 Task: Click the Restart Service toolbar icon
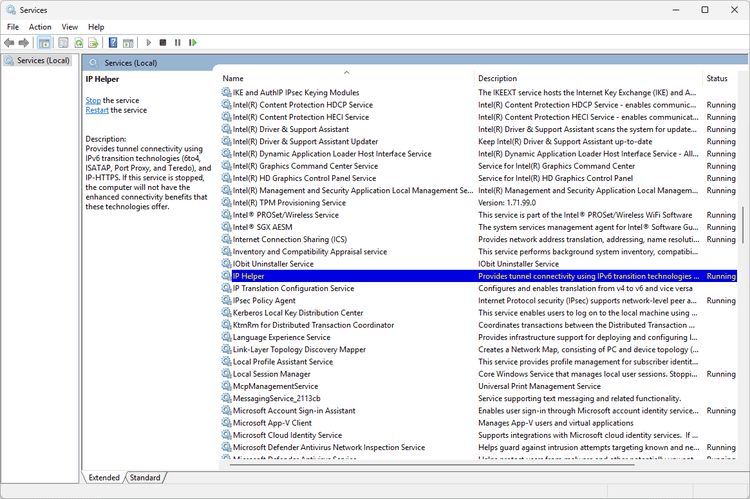(x=193, y=43)
